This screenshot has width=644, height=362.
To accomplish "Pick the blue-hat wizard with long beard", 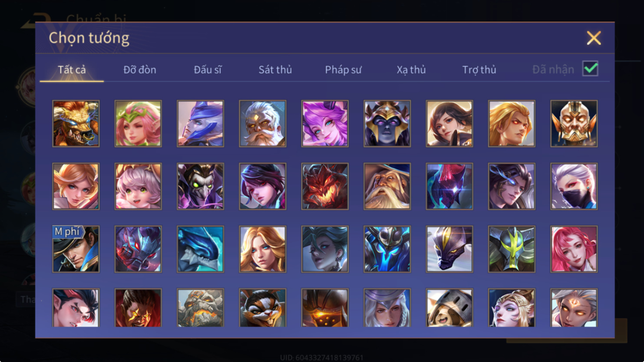I will pos(387,186).
